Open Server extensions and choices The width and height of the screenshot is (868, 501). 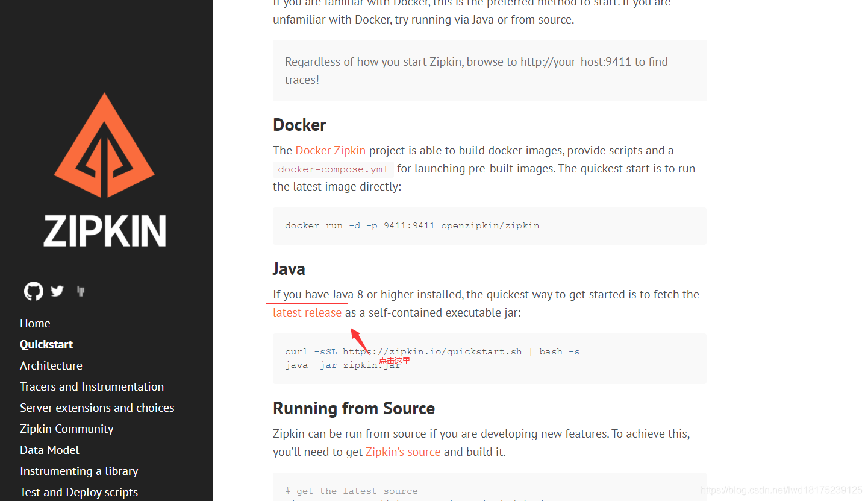point(97,408)
